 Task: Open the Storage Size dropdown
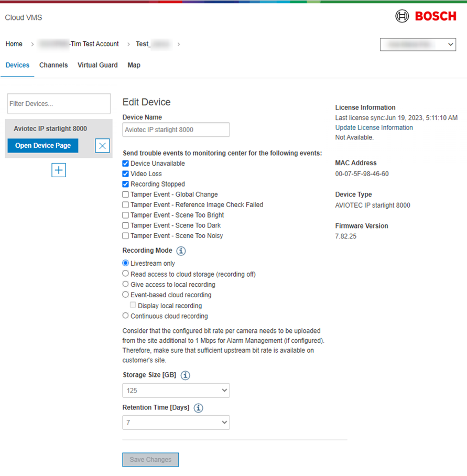pyautogui.click(x=176, y=391)
